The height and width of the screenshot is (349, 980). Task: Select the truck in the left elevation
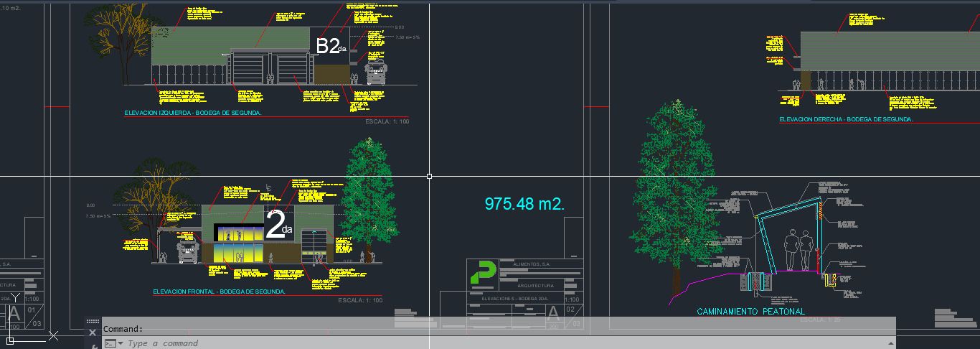(x=377, y=73)
